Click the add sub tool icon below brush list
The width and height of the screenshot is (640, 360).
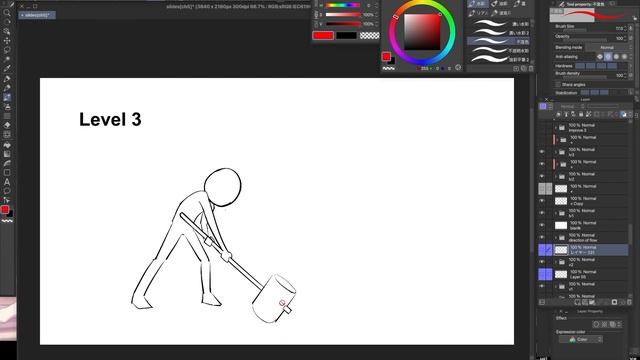pos(516,69)
